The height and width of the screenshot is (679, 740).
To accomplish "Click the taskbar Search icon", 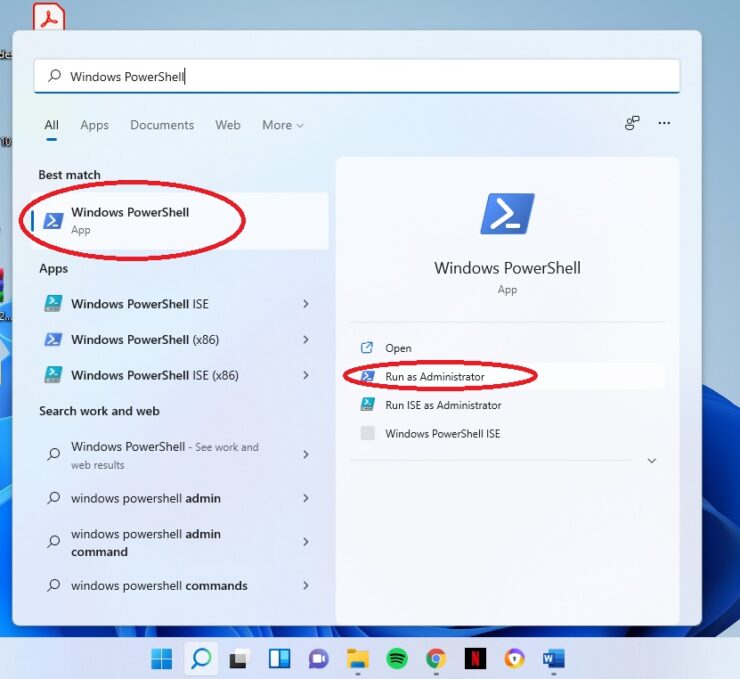I will pyautogui.click(x=201, y=658).
